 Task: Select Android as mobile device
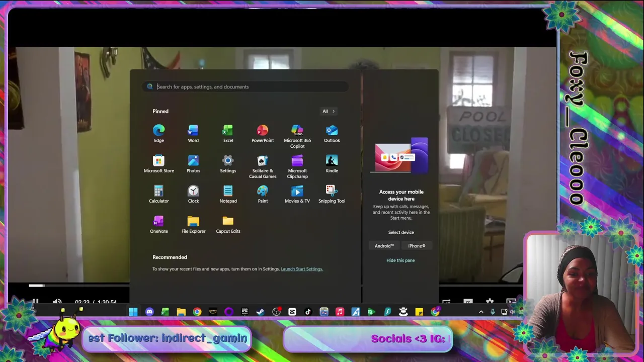[x=384, y=246]
